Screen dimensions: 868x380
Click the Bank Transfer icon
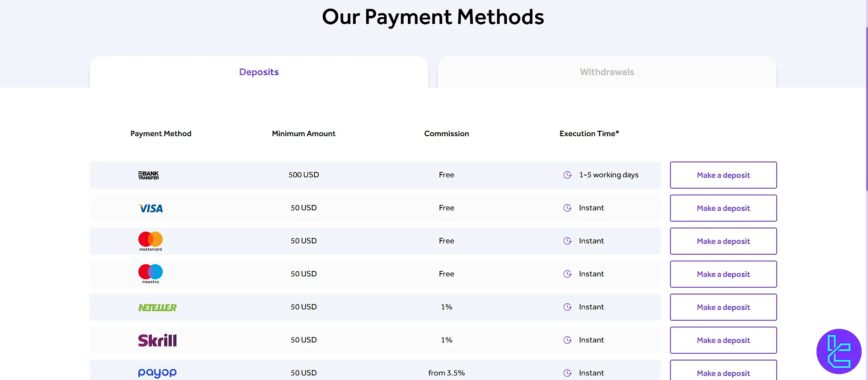149,175
